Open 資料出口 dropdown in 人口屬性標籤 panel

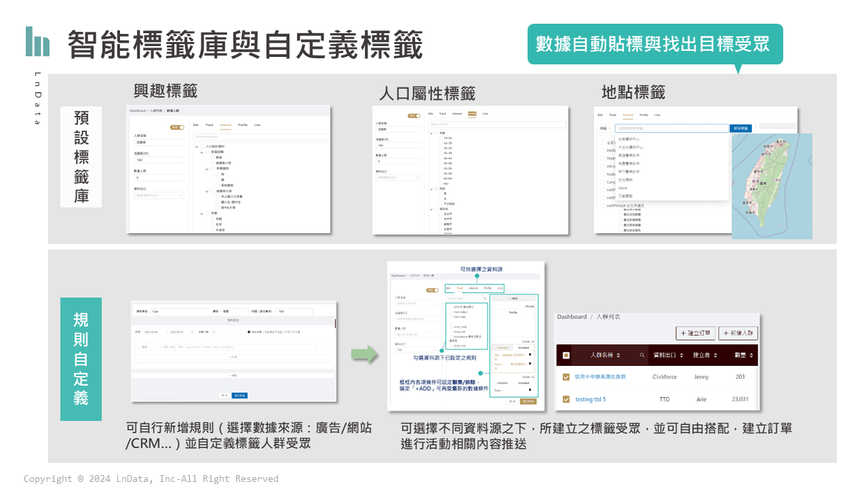[x=398, y=178]
